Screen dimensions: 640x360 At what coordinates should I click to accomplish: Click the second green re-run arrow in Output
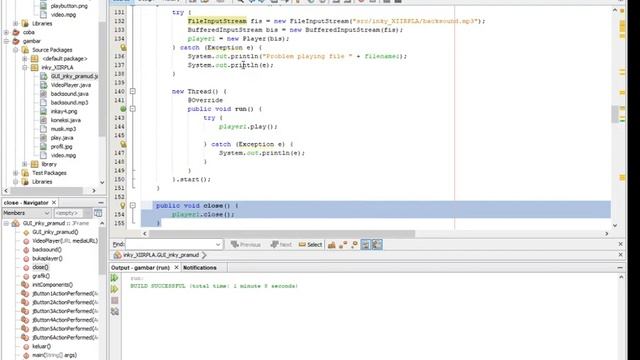[x=115, y=289]
